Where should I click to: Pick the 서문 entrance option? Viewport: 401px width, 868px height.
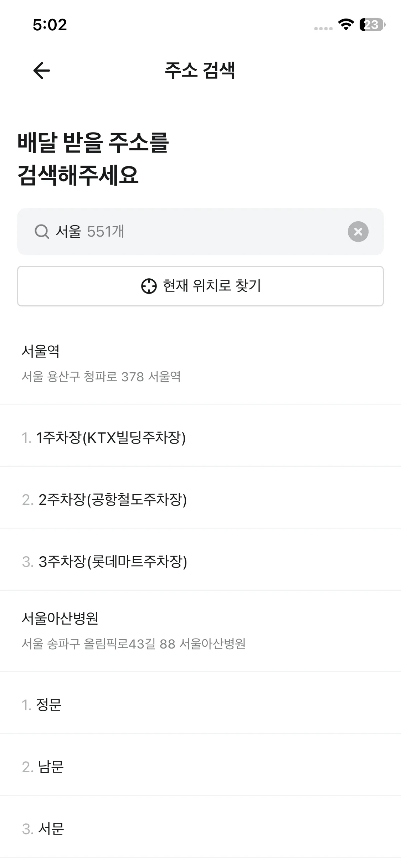(51, 828)
